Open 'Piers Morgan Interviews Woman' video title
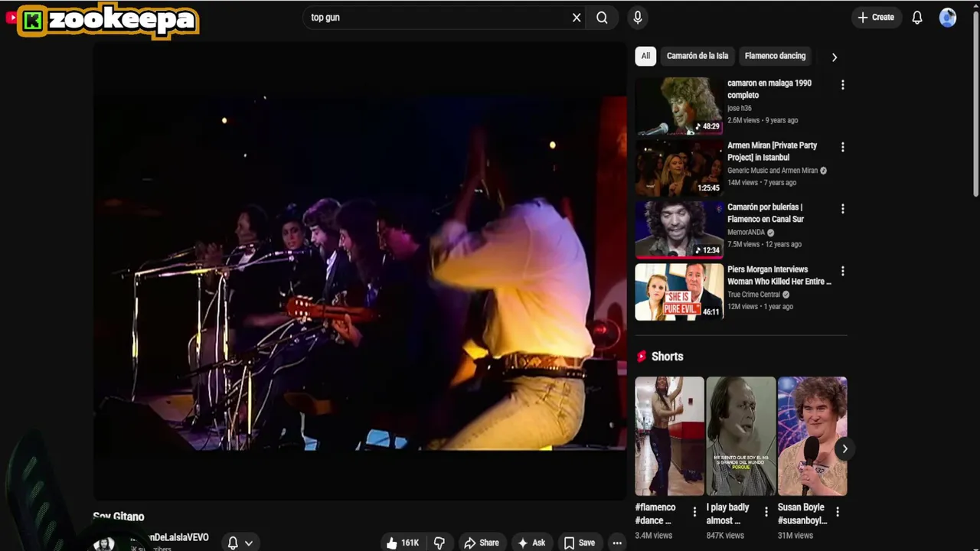980x551 pixels. tap(779, 275)
